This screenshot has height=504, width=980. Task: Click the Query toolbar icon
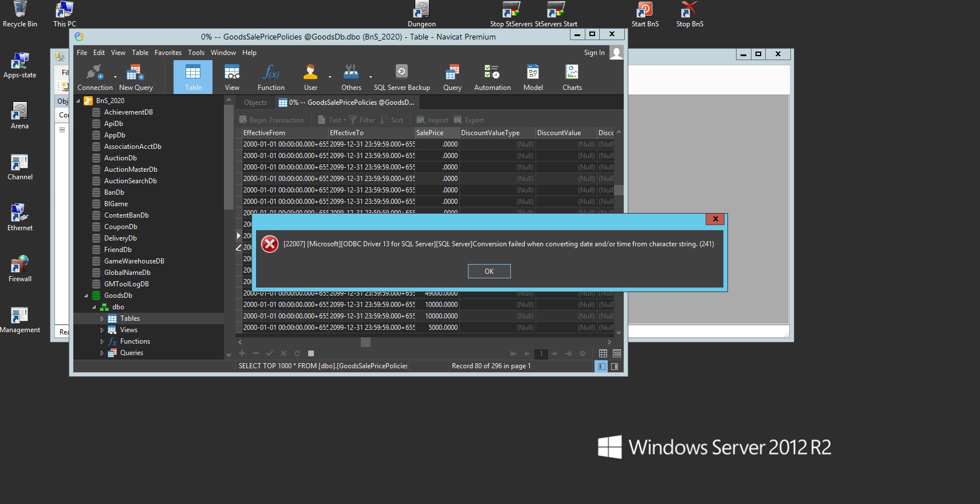coord(452,77)
